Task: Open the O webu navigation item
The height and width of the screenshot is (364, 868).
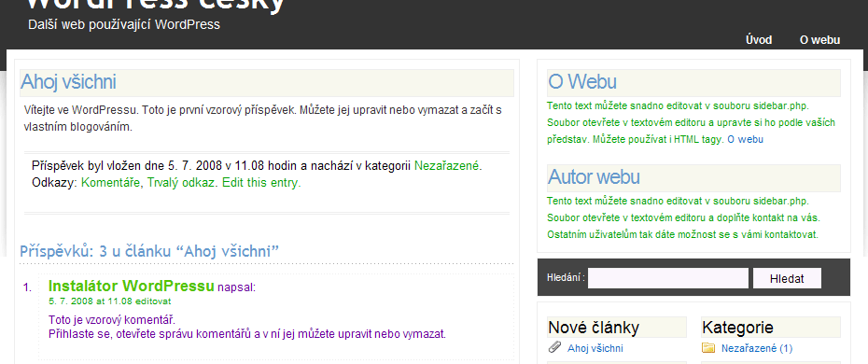Action: [819, 40]
